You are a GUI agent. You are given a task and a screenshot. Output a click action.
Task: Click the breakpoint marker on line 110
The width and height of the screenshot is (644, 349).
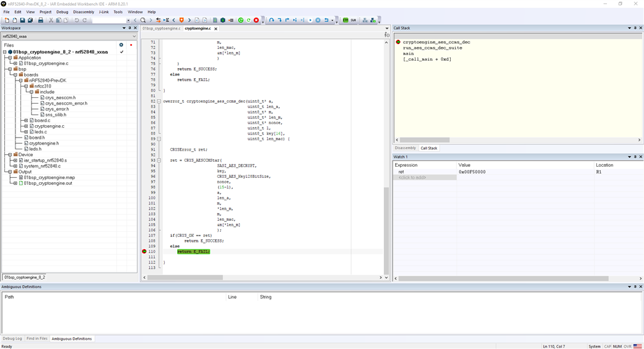(144, 251)
